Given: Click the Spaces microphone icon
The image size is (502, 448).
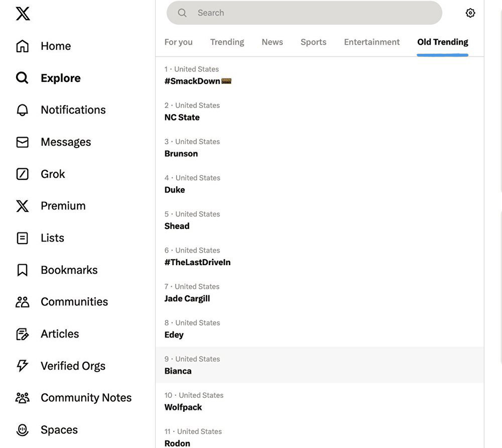Looking at the screenshot, I should pyautogui.click(x=23, y=430).
